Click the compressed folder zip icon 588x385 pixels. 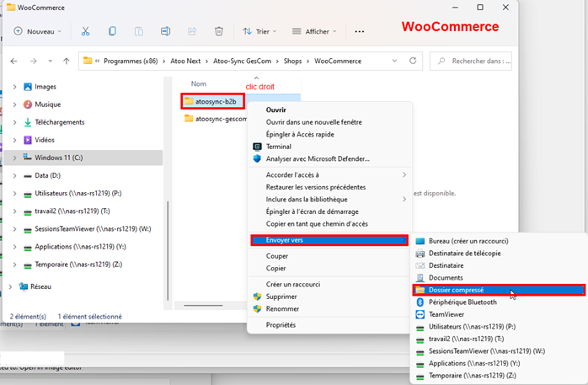click(420, 290)
